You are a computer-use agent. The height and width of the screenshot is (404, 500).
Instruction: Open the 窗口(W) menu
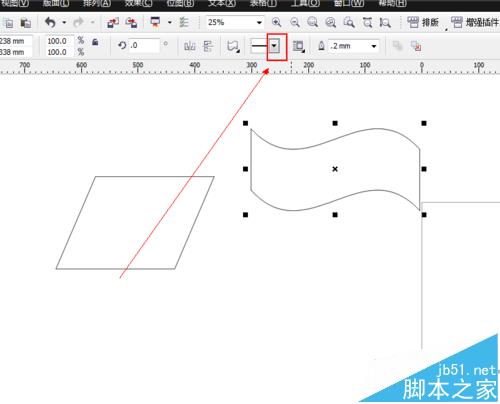tap(349, 3)
